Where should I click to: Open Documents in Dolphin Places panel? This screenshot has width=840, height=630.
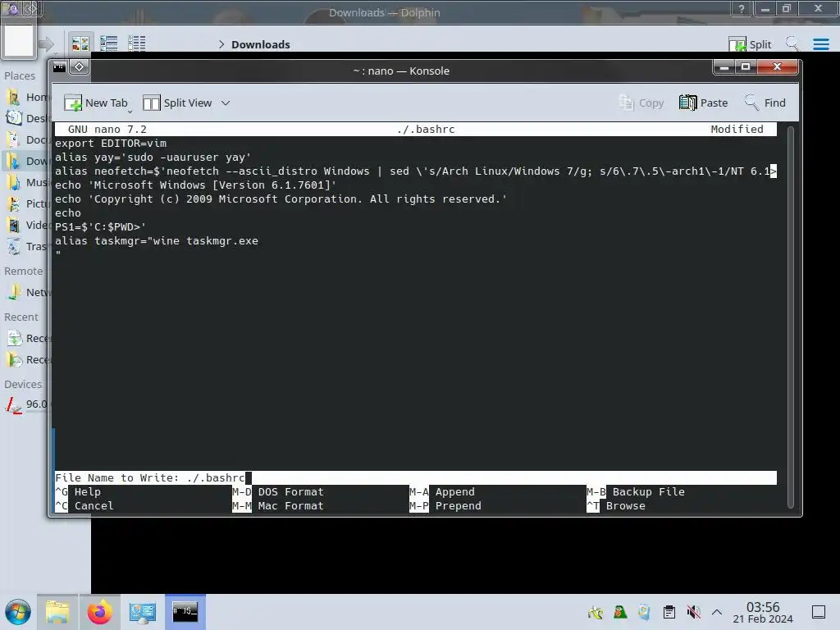click(x=27, y=139)
